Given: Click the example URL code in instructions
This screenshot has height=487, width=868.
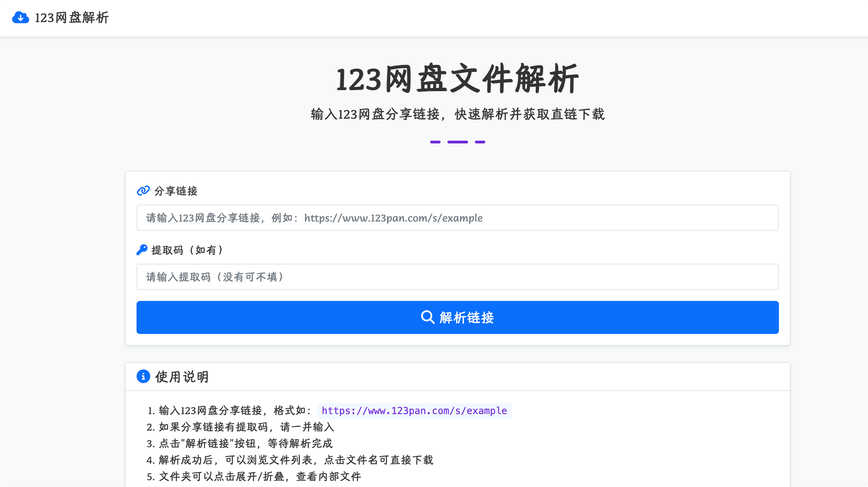Looking at the screenshot, I should click(x=414, y=411).
